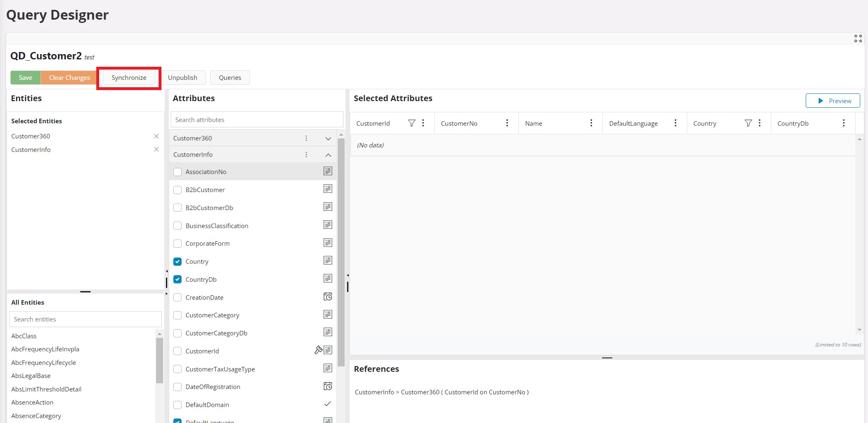
Task: Click the calendar icon beside DateOfRegistration
Action: tap(327, 386)
